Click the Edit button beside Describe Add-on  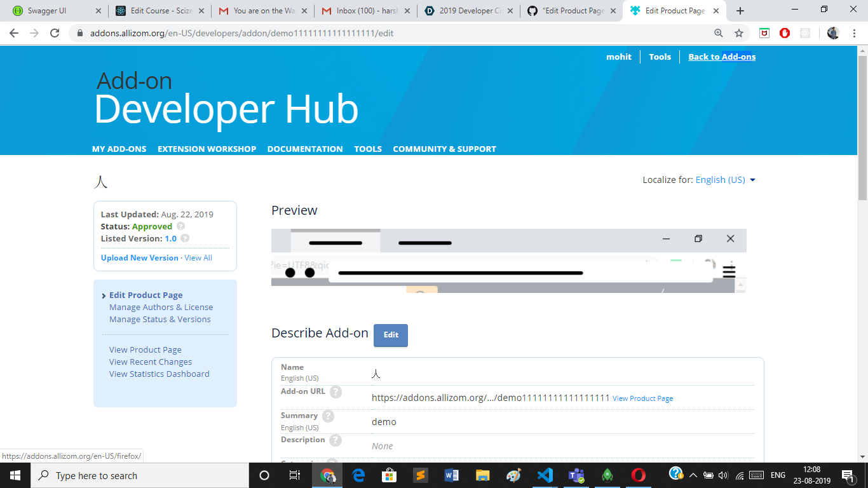tap(390, 335)
